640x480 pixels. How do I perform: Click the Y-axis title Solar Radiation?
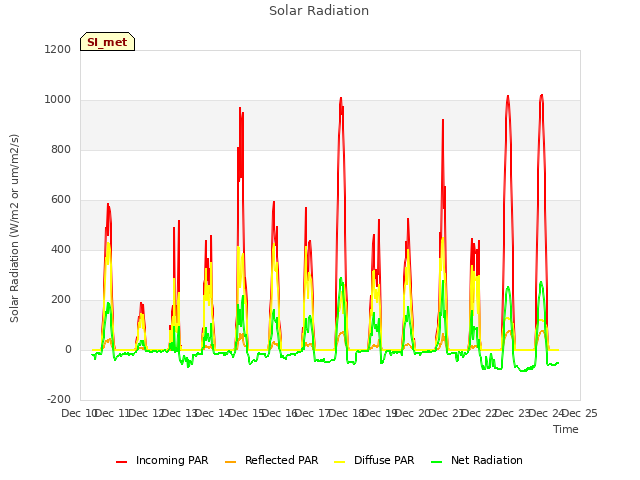click(14, 228)
